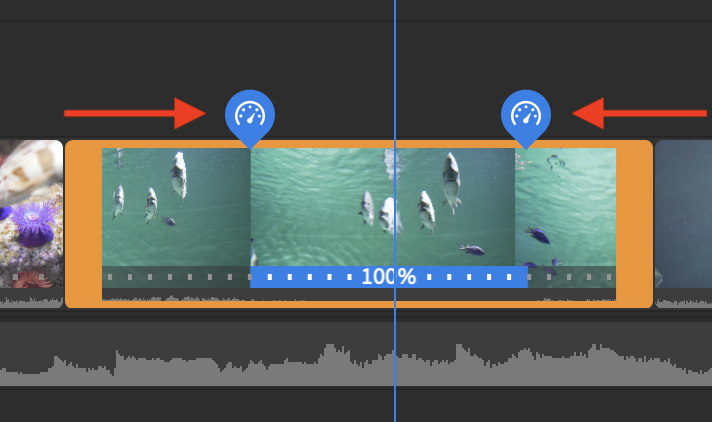Click the blue 100% speed bar
This screenshot has width=712, height=422.
click(x=389, y=277)
